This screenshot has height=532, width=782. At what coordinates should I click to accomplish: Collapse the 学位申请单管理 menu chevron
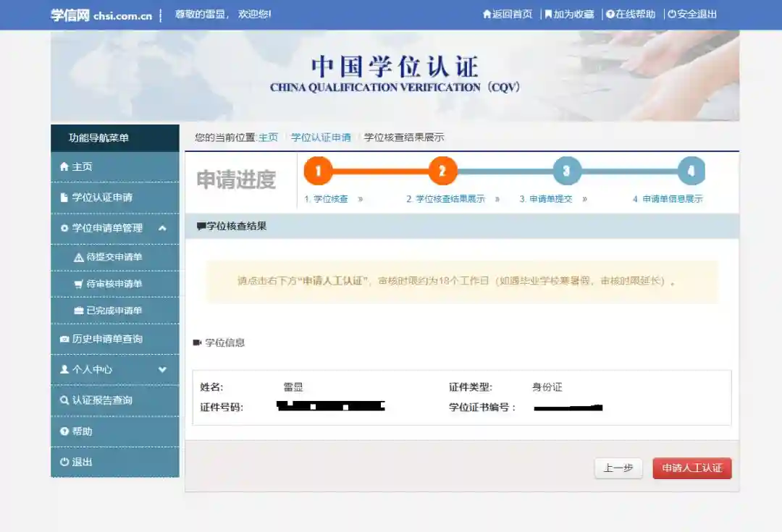click(162, 228)
